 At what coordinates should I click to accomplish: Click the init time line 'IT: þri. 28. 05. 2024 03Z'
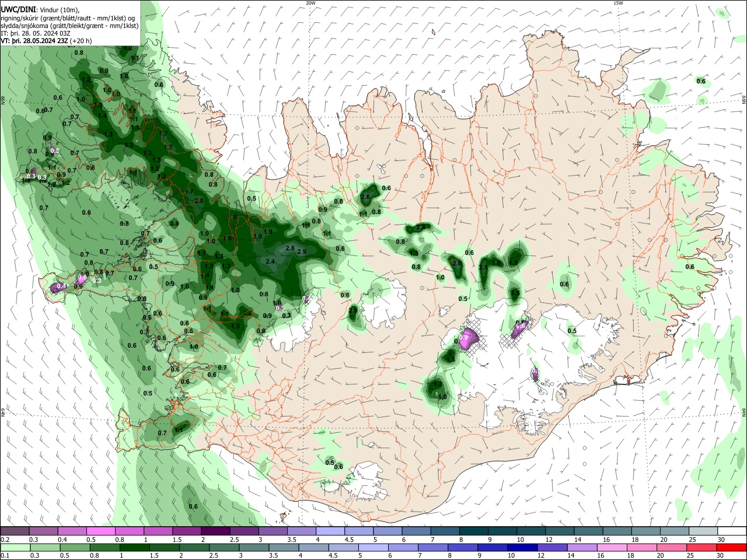pos(37,33)
